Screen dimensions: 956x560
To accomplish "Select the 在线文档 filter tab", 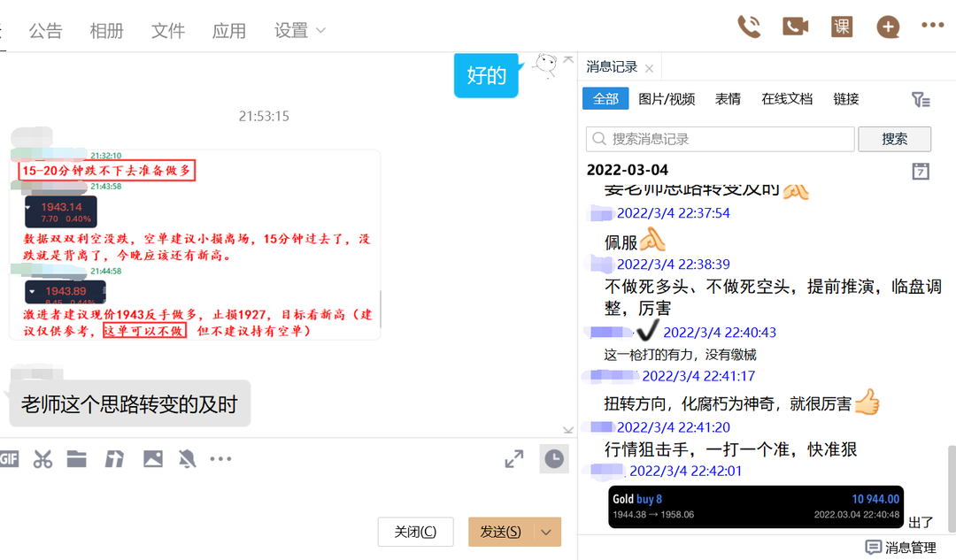I will pos(787,99).
